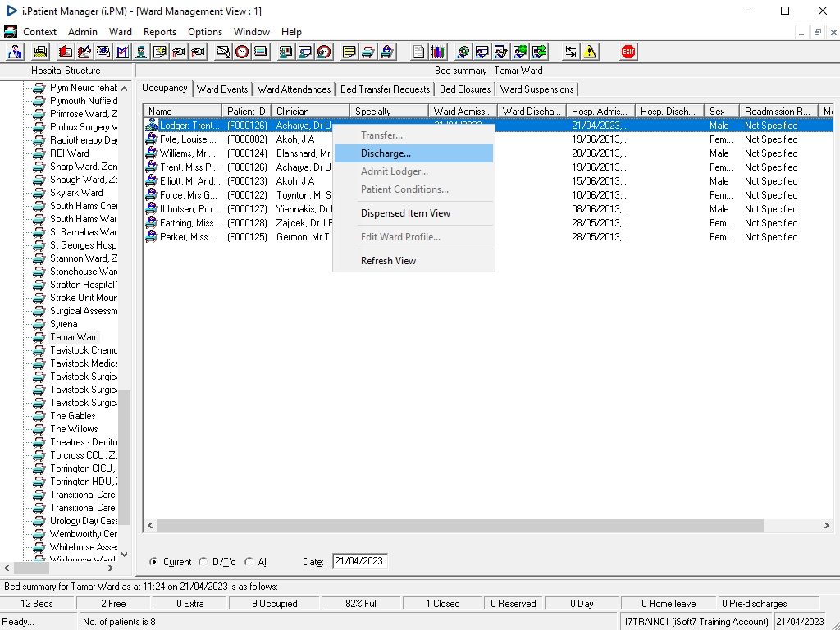Click the blank white page toolbar icon
Screen dimensions: 840x630
coord(418,52)
